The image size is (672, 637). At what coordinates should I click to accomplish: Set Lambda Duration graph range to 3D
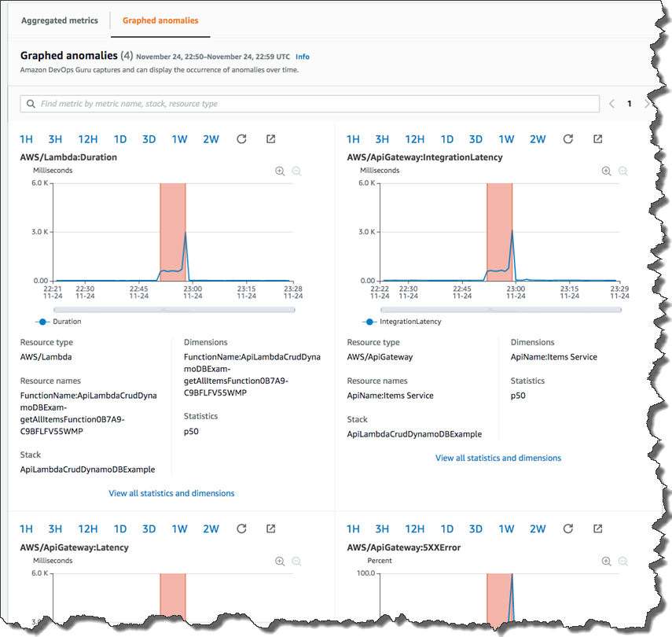pos(149,139)
